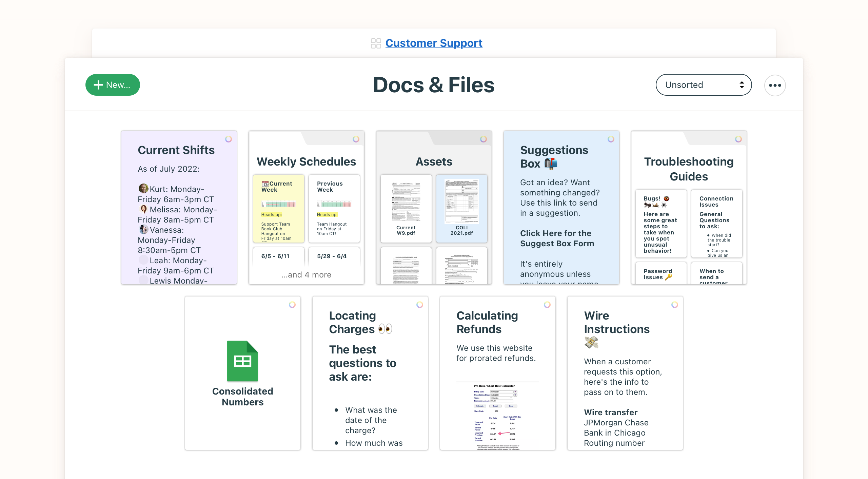Open color wheel icon on Wire Instructions card
This screenshot has width=868, height=479.
click(675, 305)
